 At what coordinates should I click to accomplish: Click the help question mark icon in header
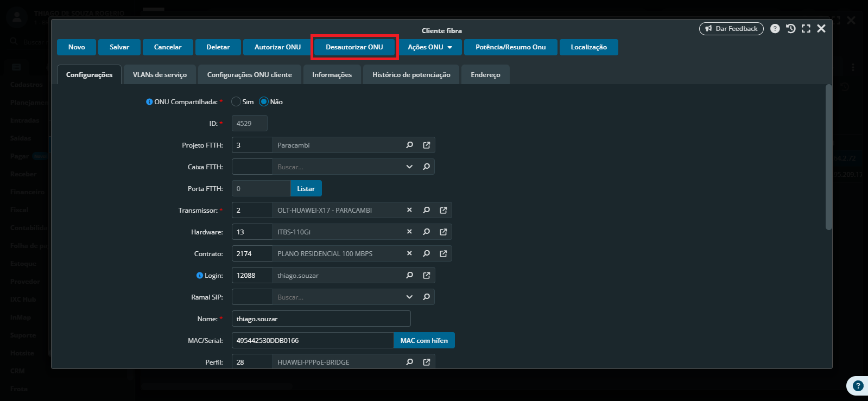[775, 29]
